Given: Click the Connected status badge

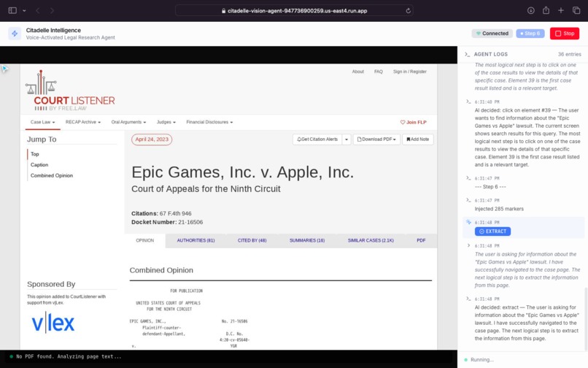Looking at the screenshot, I should coord(492,34).
